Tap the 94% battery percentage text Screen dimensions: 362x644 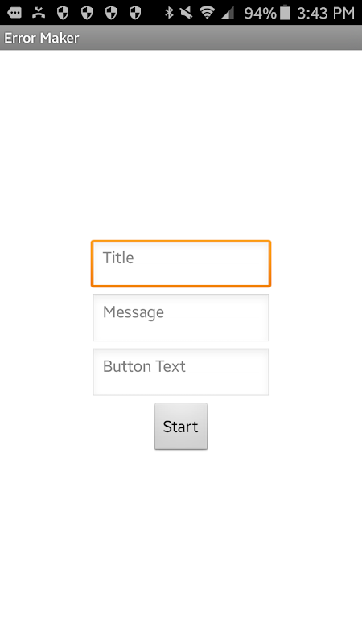point(260,13)
